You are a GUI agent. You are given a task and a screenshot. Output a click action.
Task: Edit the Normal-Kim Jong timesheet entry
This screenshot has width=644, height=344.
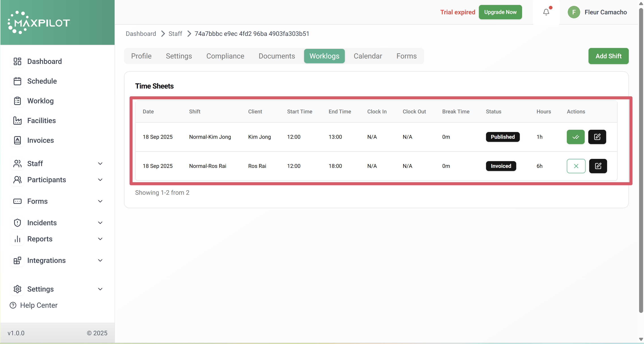click(597, 137)
